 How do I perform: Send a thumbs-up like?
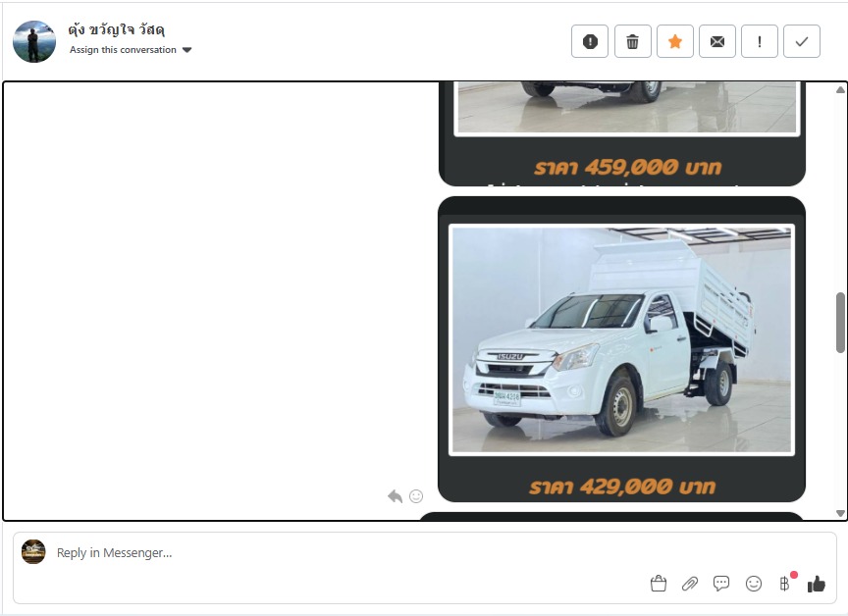[x=816, y=584]
